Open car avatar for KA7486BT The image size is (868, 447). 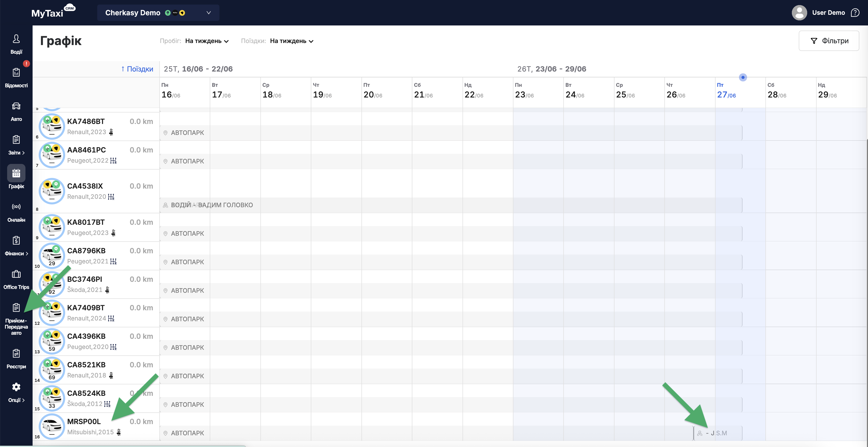52,127
